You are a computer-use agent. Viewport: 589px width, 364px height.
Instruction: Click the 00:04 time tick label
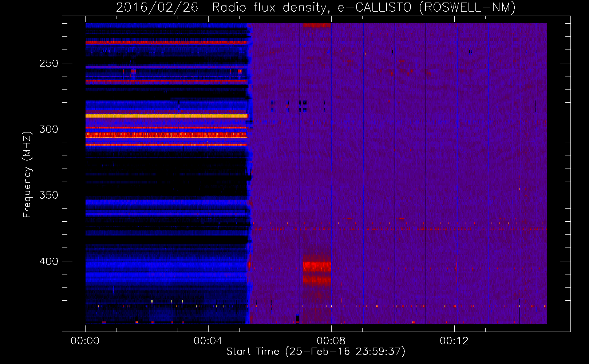pos(208,341)
